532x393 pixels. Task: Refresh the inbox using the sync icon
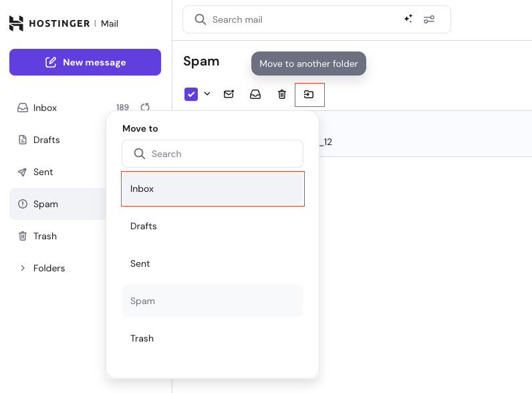(144, 108)
